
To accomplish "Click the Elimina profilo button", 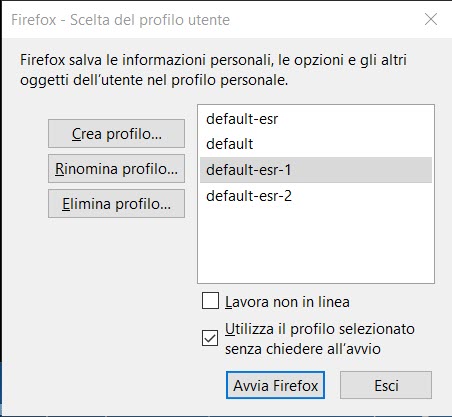I will click(116, 204).
